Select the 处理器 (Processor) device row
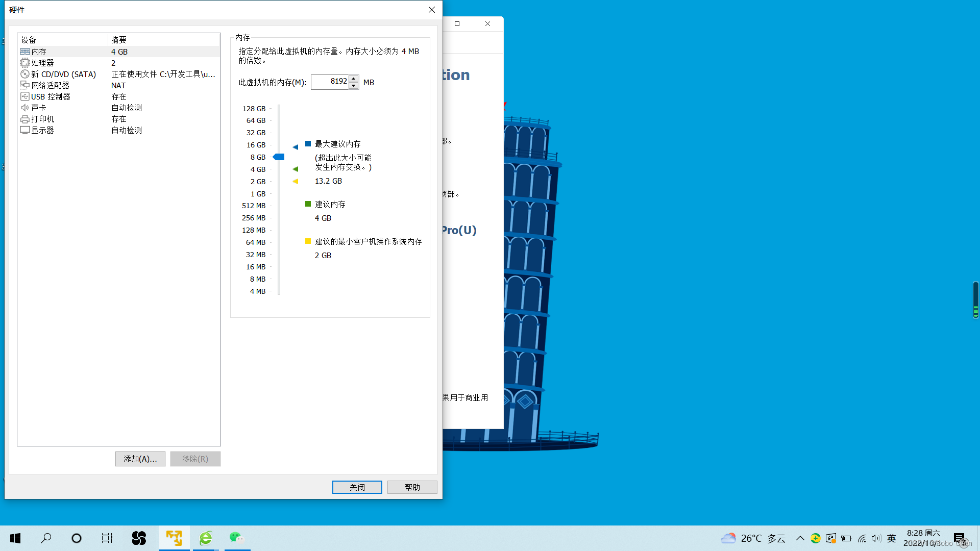The image size is (980, 551). pyautogui.click(x=42, y=63)
